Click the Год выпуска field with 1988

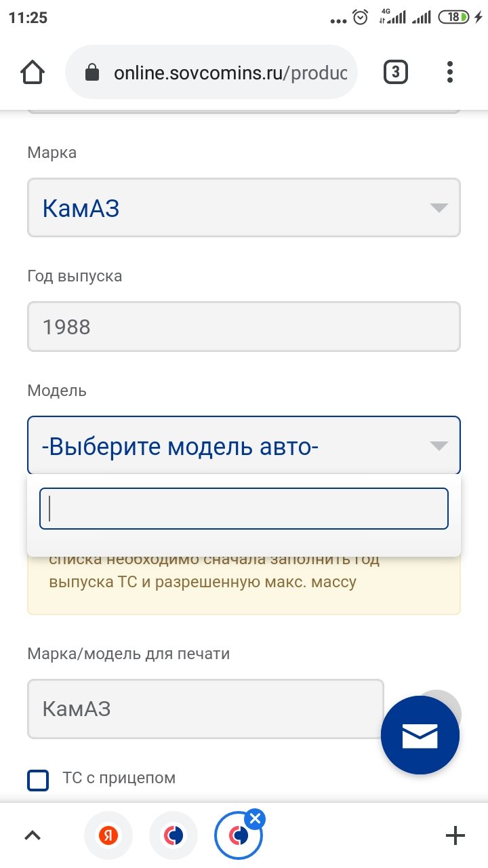click(x=244, y=327)
